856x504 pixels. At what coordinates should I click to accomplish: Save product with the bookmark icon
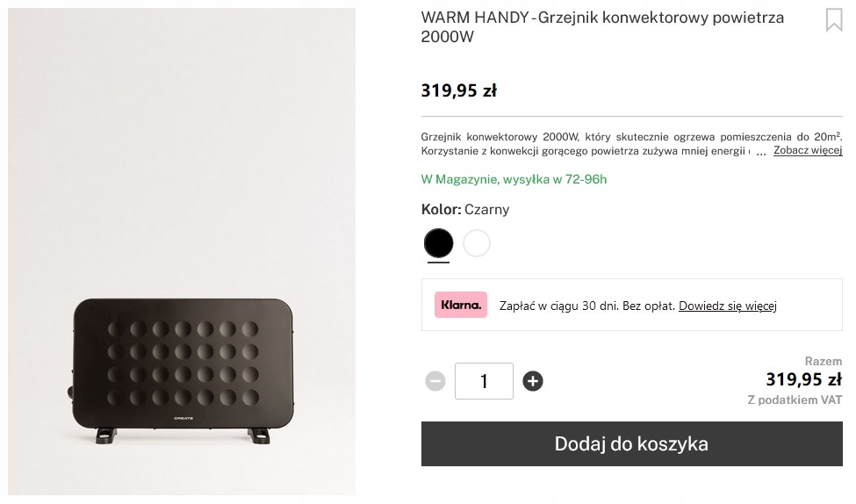834,20
